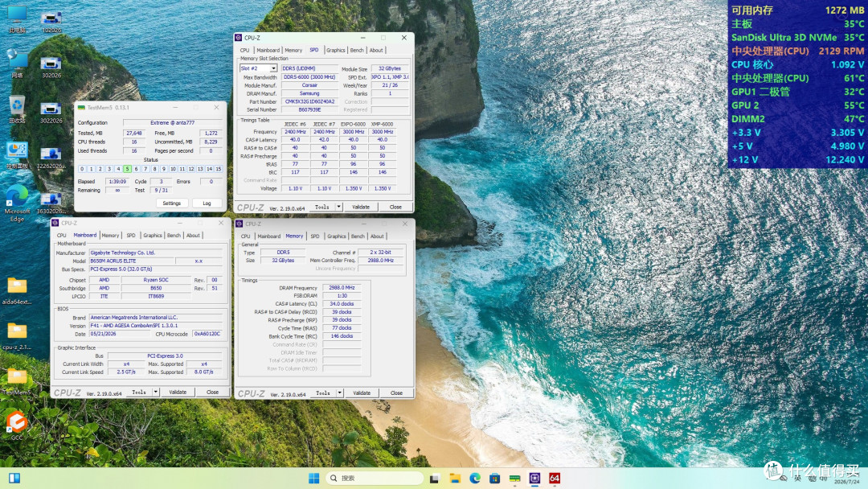This screenshot has width=868, height=489.
Task: Switch to AIDA64 on the taskbar
Action: click(x=555, y=478)
